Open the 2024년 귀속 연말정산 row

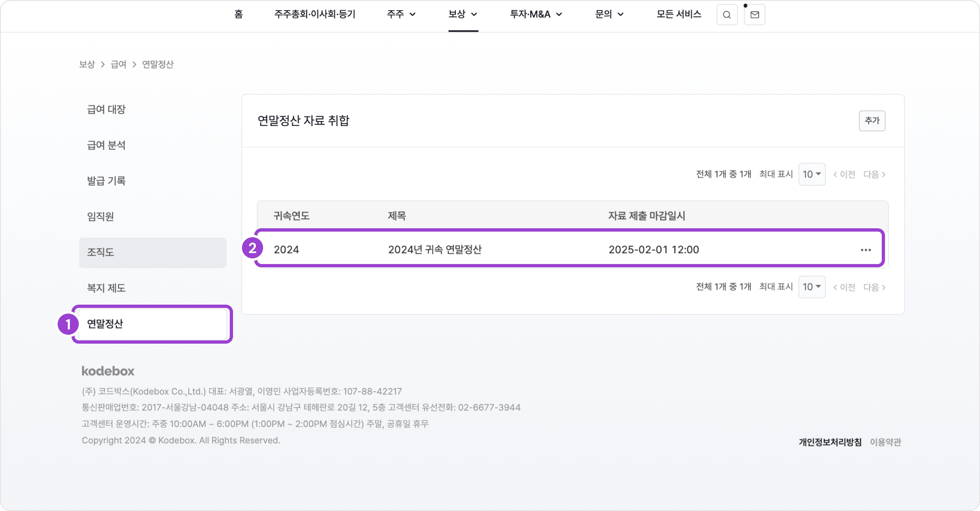pyautogui.click(x=434, y=249)
